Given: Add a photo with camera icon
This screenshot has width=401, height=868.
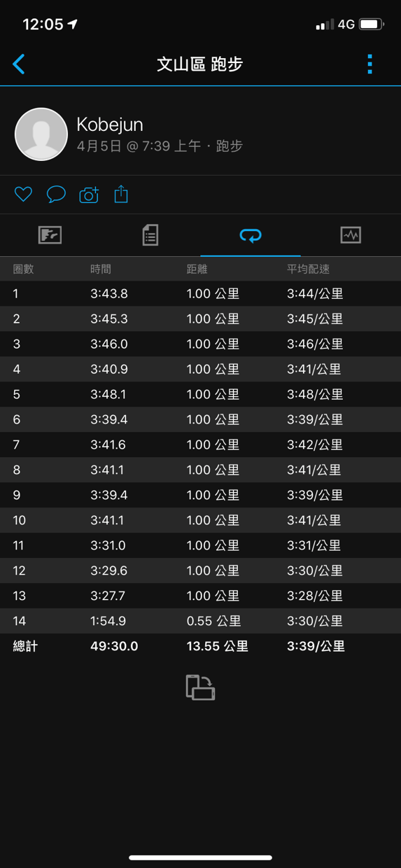Looking at the screenshot, I should pos(89,195).
